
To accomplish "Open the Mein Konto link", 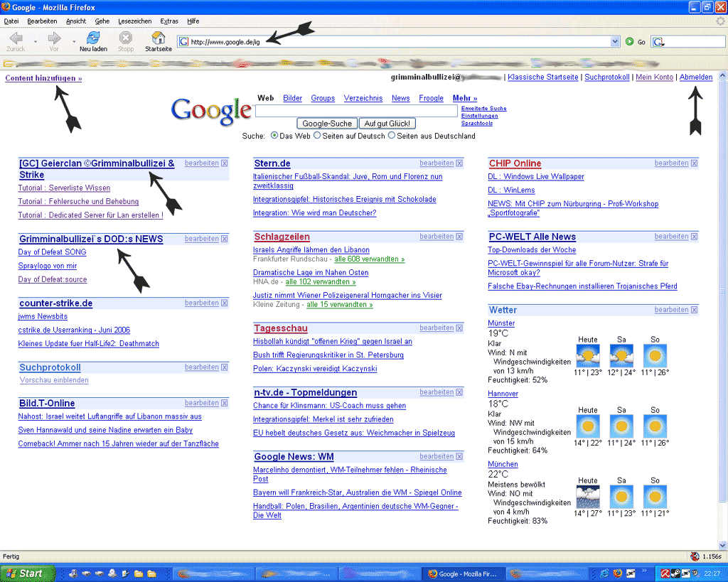I will (x=654, y=77).
